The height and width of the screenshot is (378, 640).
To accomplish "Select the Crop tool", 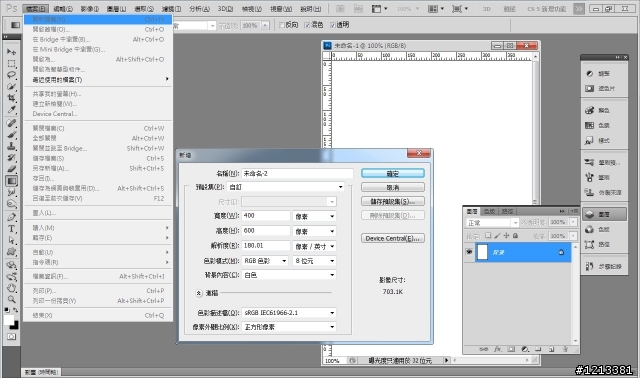I will coord(11,98).
